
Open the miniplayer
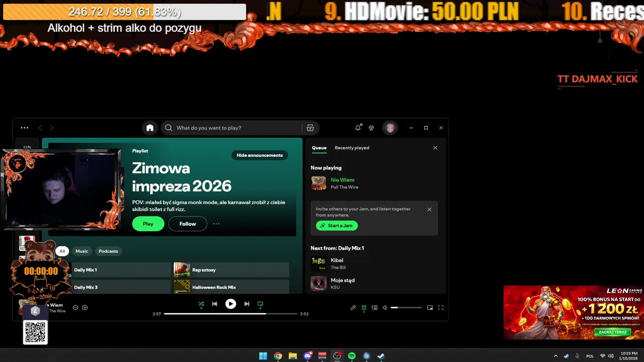click(x=430, y=308)
